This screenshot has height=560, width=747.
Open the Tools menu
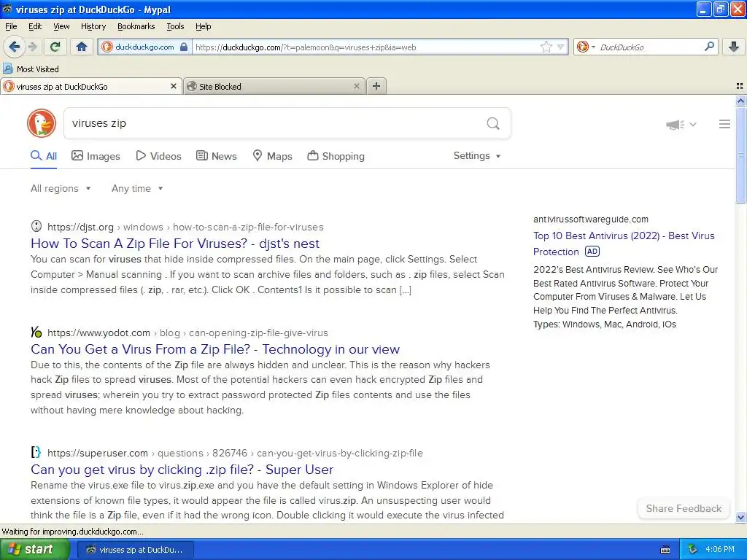175,27
